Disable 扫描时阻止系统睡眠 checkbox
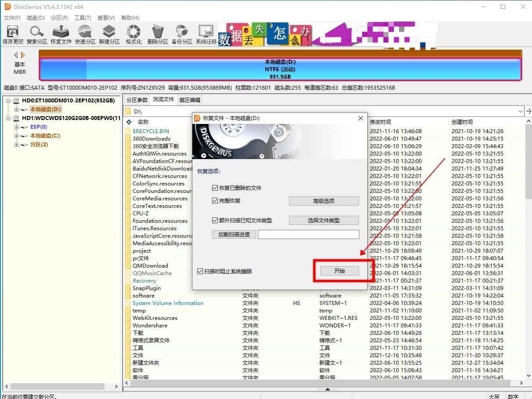 coord(200,272)
